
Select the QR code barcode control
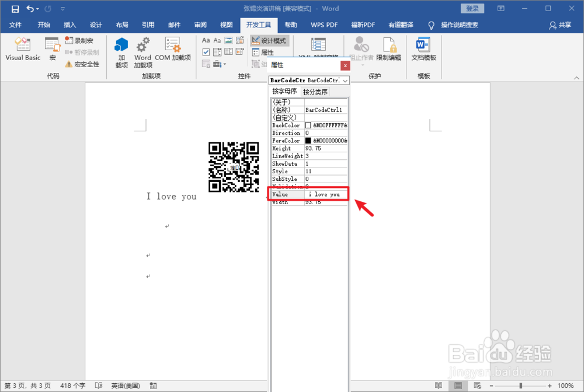pyautogui.click(x=234, y=167)
